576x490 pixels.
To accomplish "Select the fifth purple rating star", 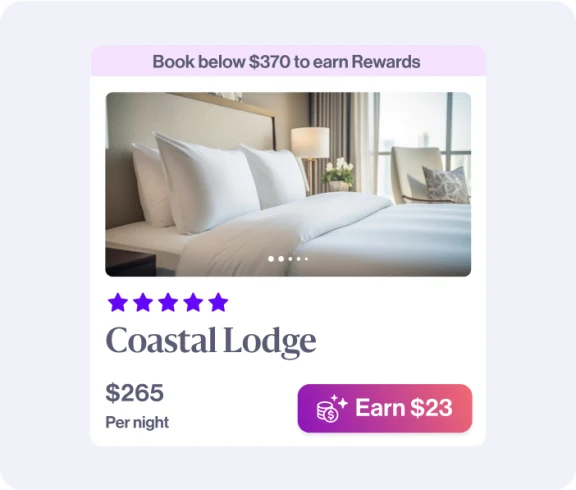I will coord(218,302).
